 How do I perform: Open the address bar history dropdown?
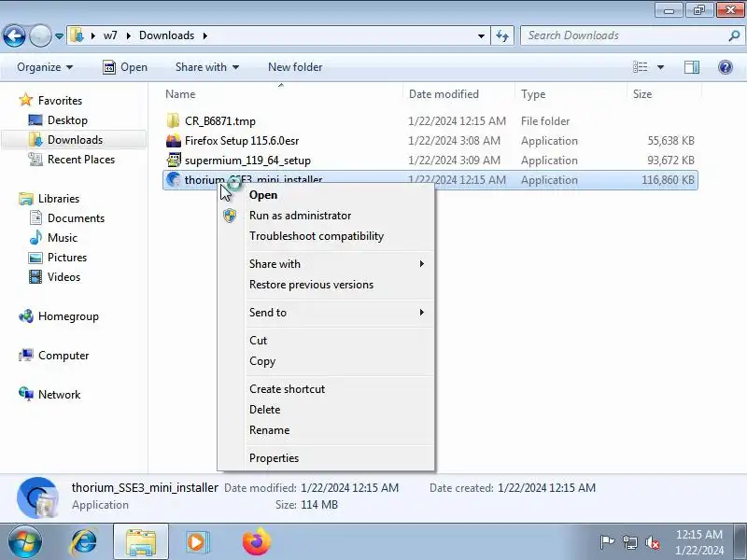(481, 35)
